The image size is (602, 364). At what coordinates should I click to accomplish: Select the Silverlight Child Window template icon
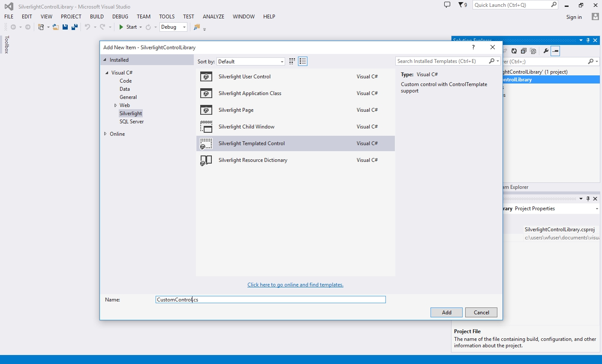pyautogui.click(x=206, y=127)
